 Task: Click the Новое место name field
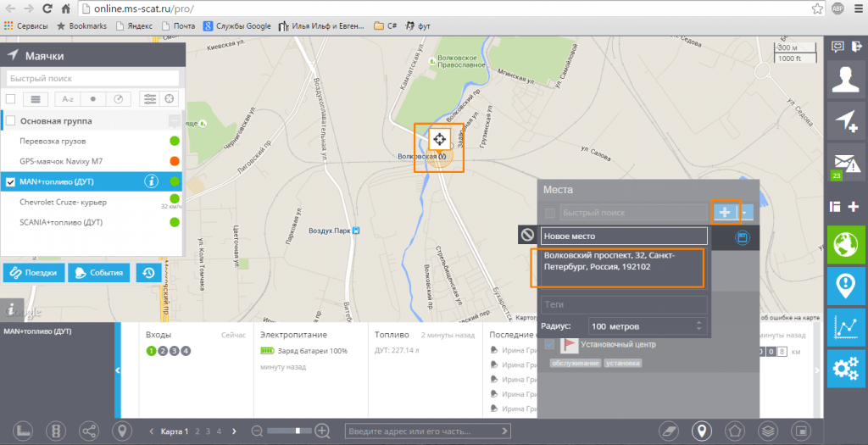coord(624,236)
